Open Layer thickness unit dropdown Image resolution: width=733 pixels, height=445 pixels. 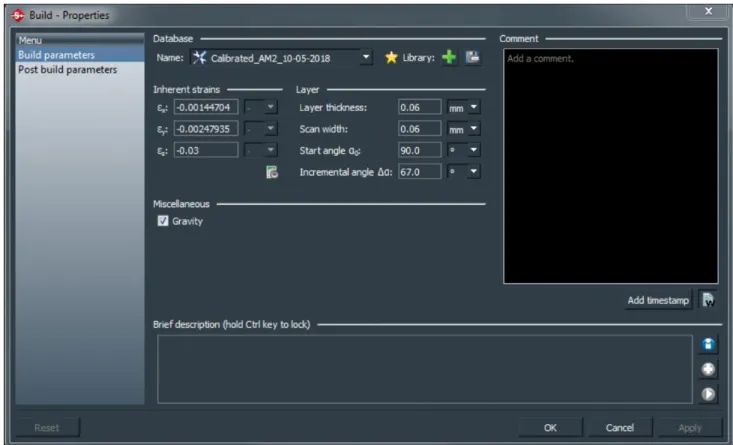coord(474,108)
